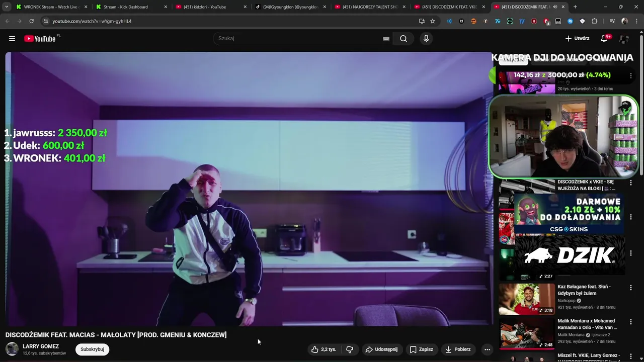
Task: Click the 7TV extension icon
Action: [x=498, y=21]
